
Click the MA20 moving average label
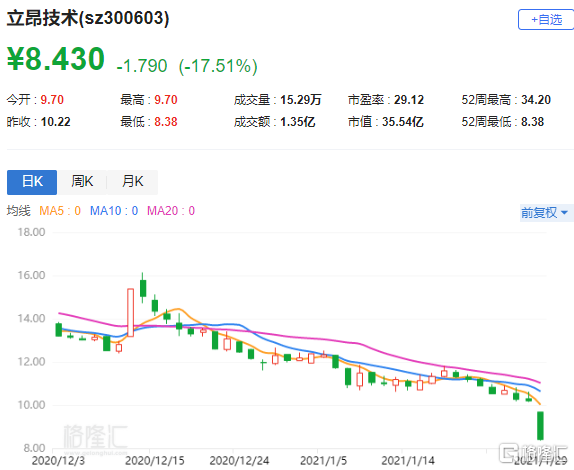point(171,211)
